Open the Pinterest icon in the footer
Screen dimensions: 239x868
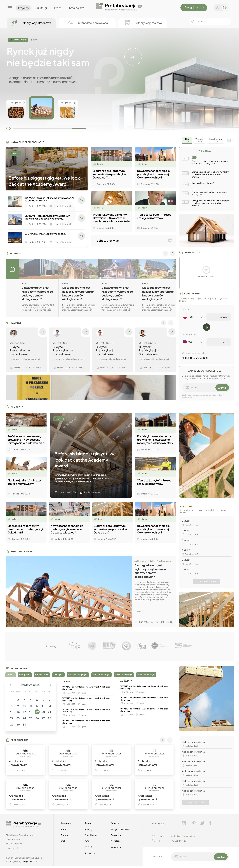tap(194, 823)
